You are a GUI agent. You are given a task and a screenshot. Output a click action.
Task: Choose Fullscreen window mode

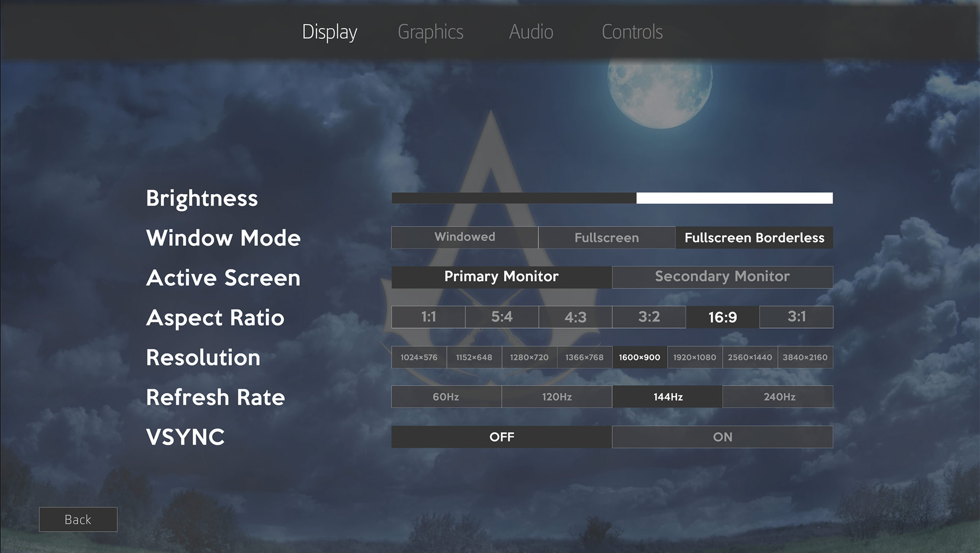coord(607,237)
